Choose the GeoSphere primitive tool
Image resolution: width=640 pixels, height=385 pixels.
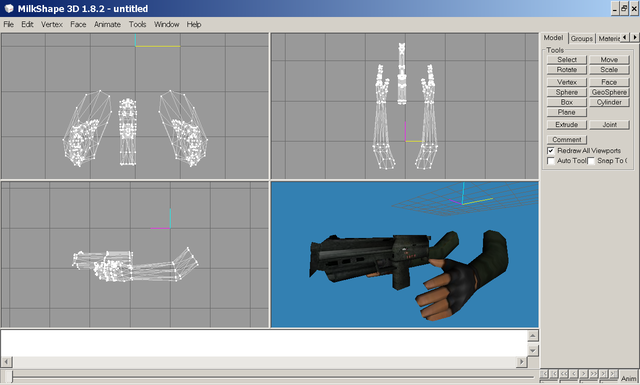click(609, 92)
